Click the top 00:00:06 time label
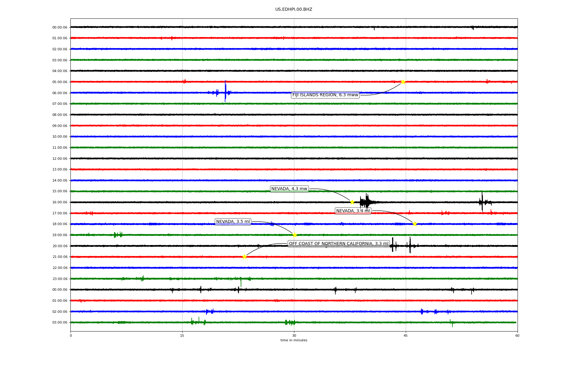This screenshot has width=588, height=368. point(60,27)
